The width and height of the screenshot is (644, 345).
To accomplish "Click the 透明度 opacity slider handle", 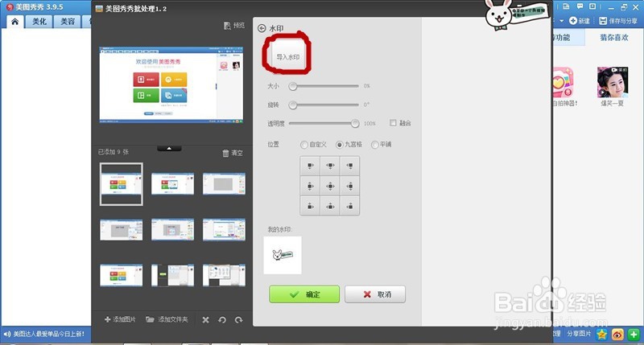I will click(355, 124).
